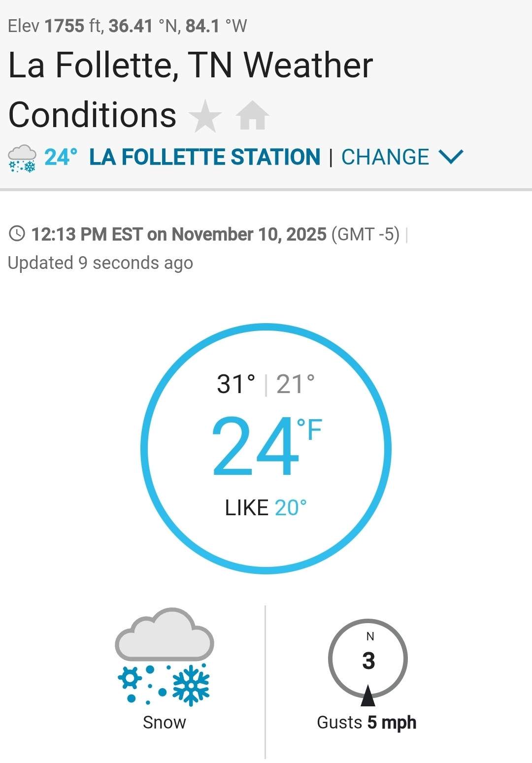The height and width of the screenshot is (763, 532).
Task: Click the black wind direction arrow
Action: coord(367,696)
